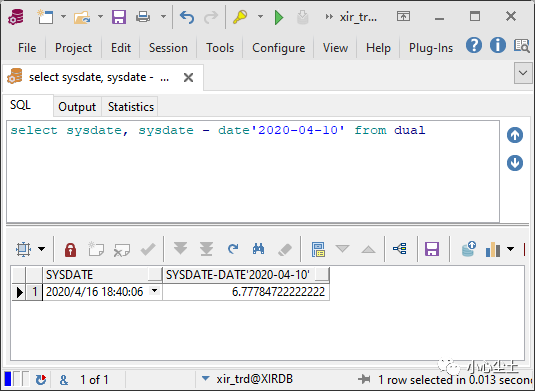Image resolution: width=535 pixels, height=391 pixels.
Task: Undo the last edit
Action: tap(187, 17)
